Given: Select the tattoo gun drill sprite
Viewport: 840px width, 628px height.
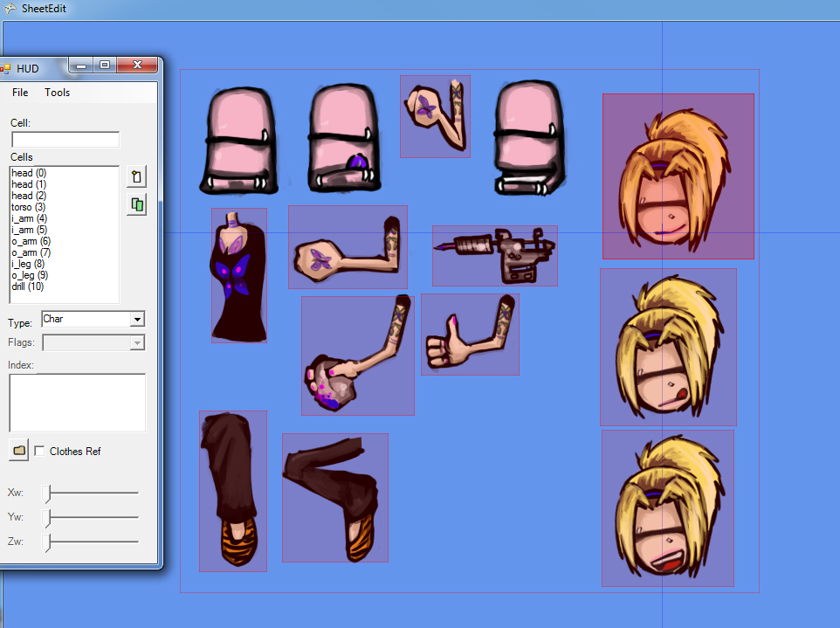Looking at the screenshot, I should click(x=495, y=256).
